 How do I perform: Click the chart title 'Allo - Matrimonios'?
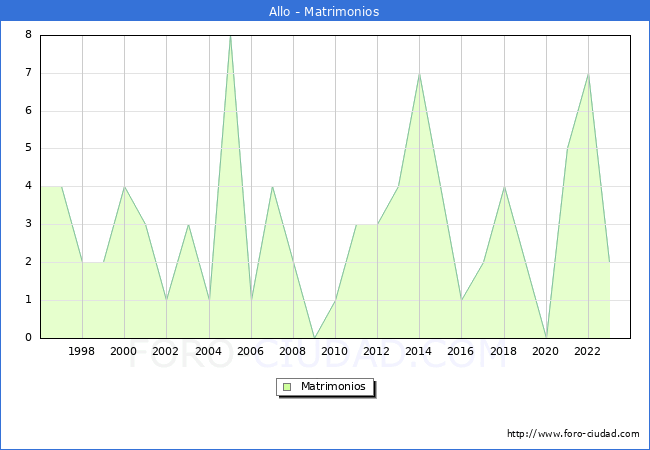[324, 11]
